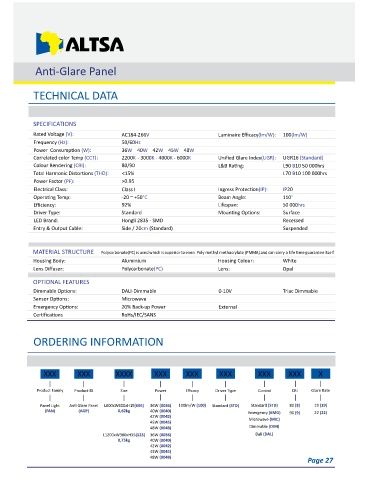
Task: Click the Anti-Glare Panel title banner
Action: coord(184,72)
